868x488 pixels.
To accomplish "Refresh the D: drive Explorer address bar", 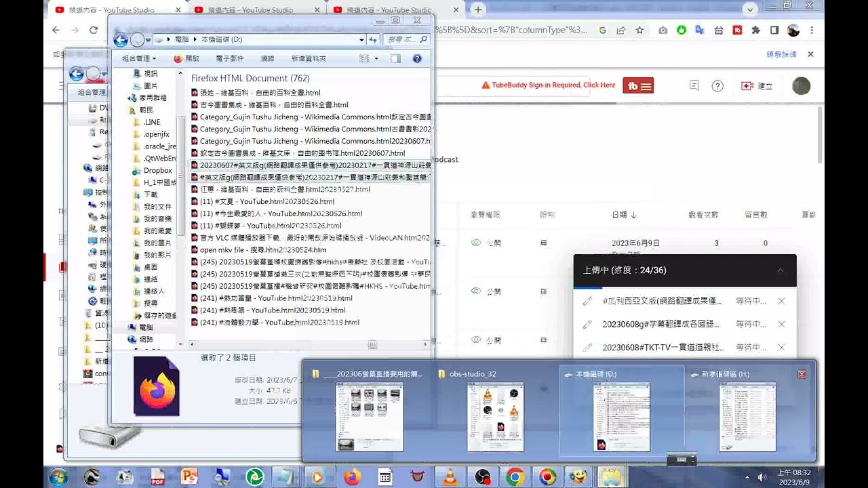I will pyautogui.click(x=372, y=40).
